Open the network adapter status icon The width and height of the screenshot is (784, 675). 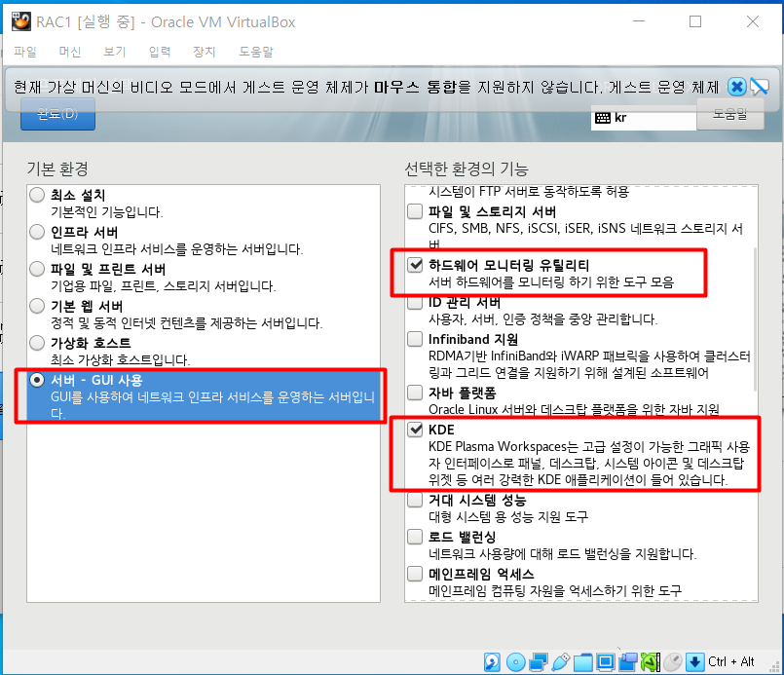[538, 662]
